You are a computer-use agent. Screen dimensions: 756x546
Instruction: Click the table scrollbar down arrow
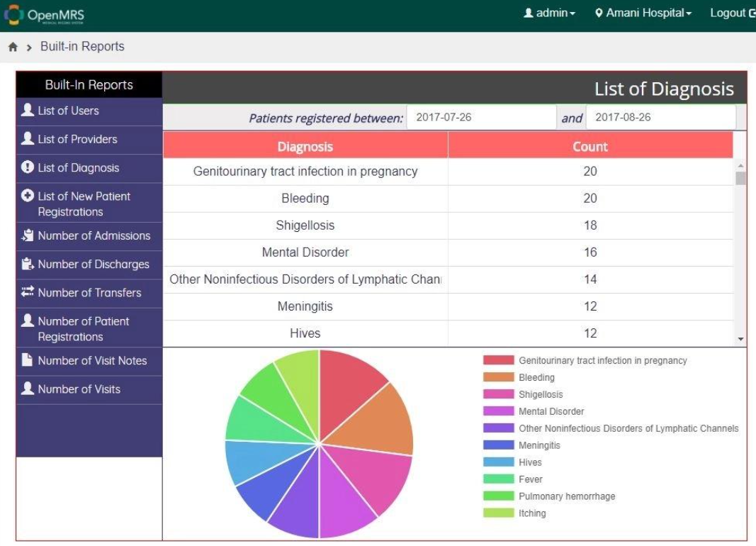tap(740, 340)
